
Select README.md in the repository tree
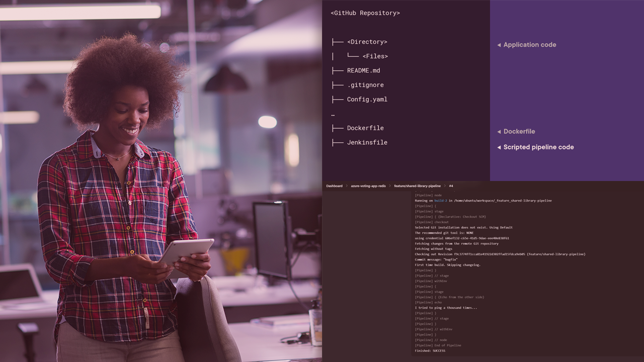pyautogui.click(x=363, y=71)
